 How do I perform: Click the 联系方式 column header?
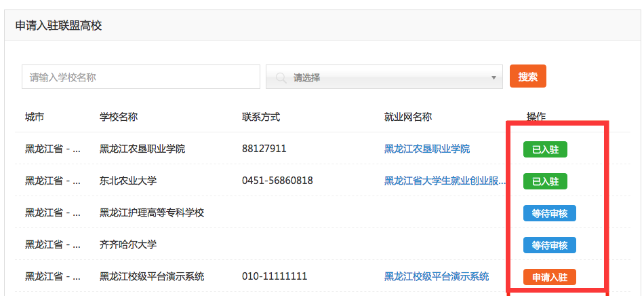(x=261, y=117)
